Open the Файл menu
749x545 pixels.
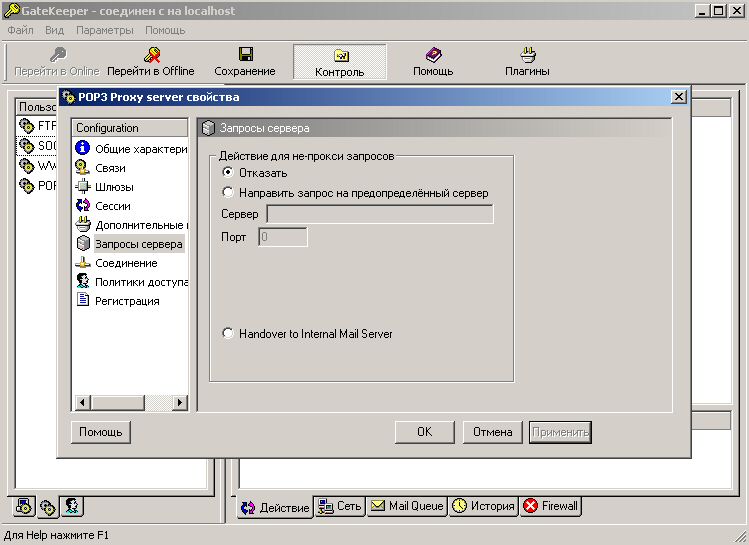[21, 30]
